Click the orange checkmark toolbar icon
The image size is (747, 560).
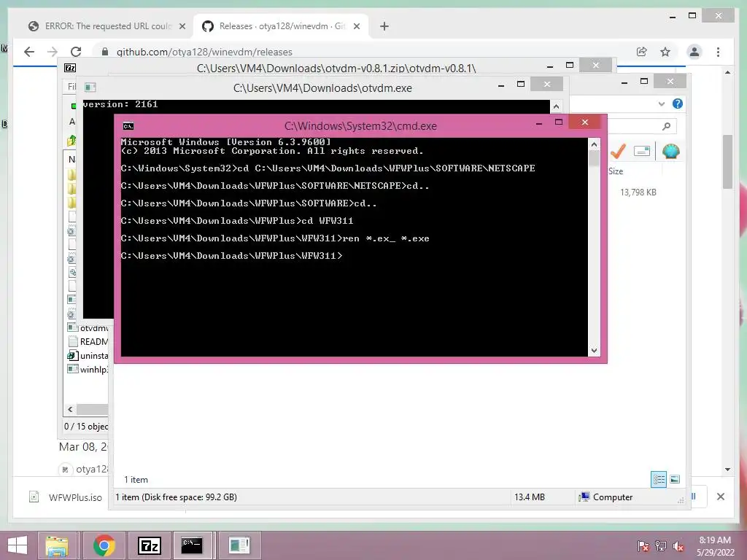pyautogui.click(x=618, y=152)
